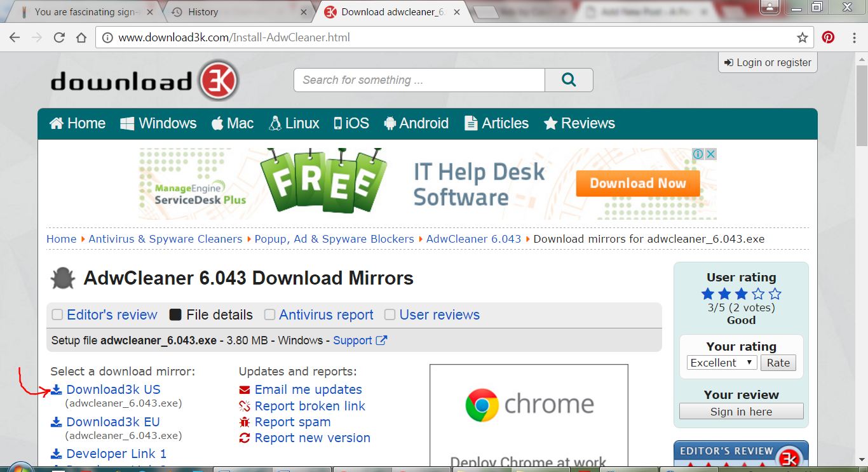The image size is (868, 472).
Task: Click the Pinterest icon in the browser toolbar
Action: coord(828,37)
